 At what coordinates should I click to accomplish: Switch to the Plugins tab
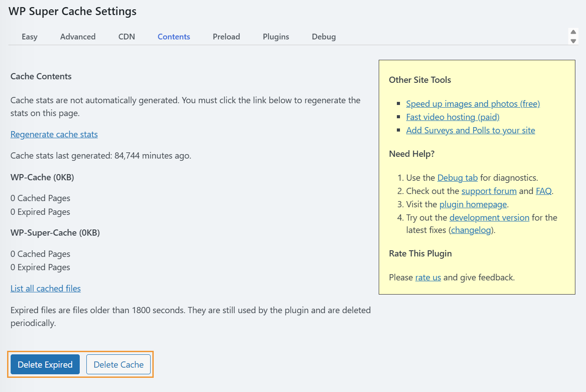(x=276, y=37)
